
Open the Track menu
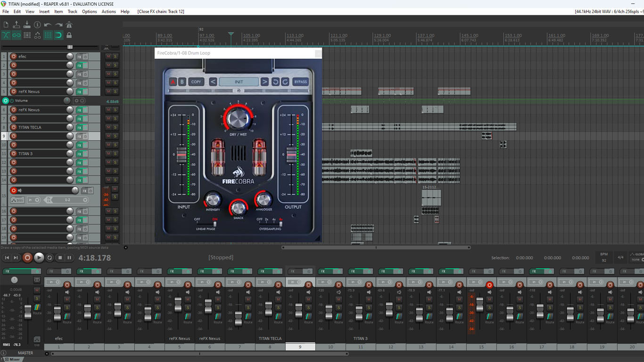pyautogui.click(x=72, y=11)
